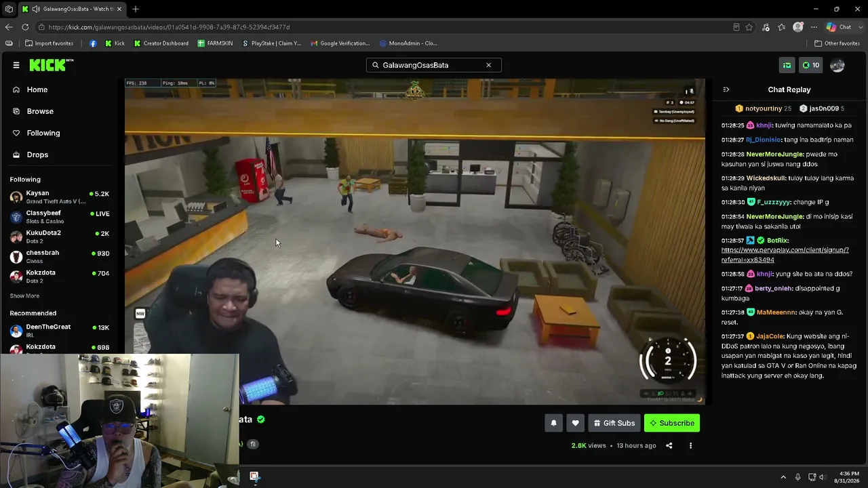This screenshot has width=868, height=488.
Task: Click the BotRix username in chat
Action: [777, 241]
